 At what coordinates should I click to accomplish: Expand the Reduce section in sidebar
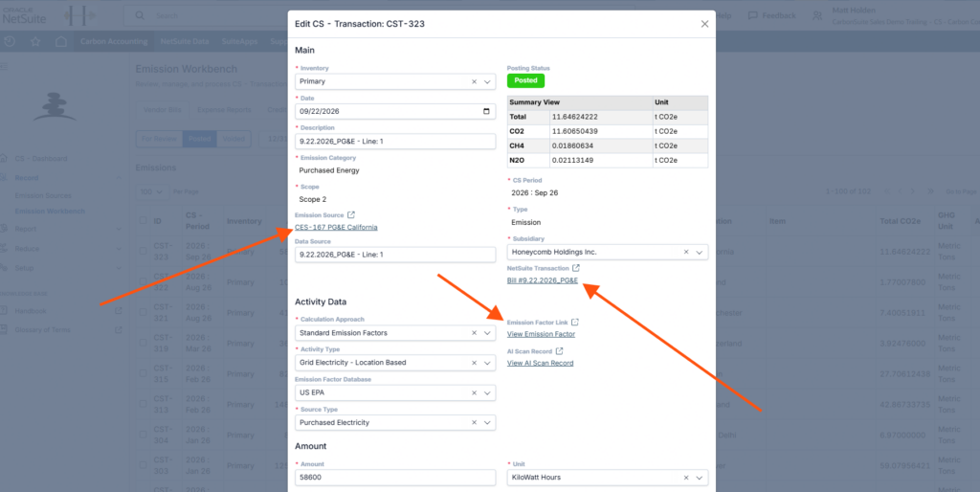coord(120,248)
